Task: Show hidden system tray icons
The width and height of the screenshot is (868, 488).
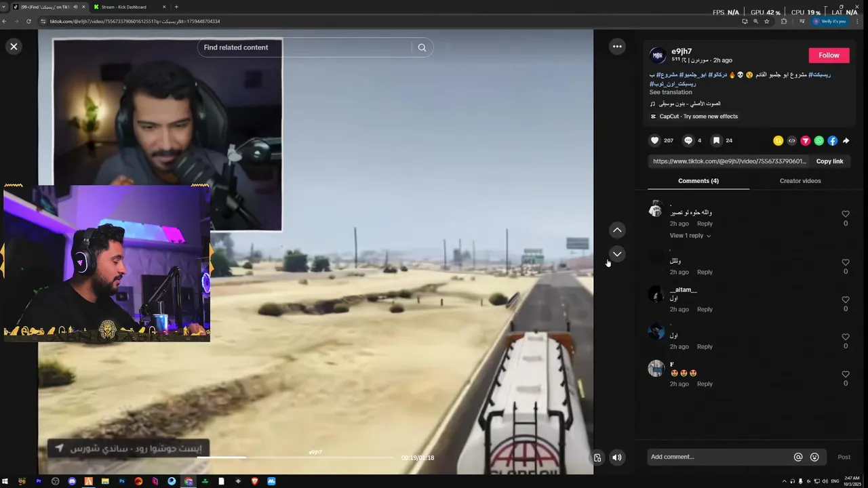Action: pyautogui.click(x=784, y=481)
